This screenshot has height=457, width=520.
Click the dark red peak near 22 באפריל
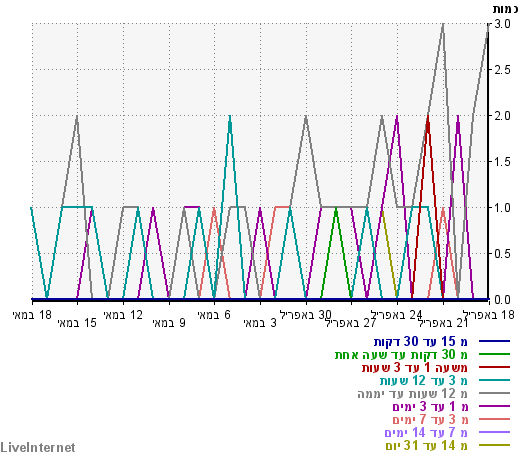428,117
